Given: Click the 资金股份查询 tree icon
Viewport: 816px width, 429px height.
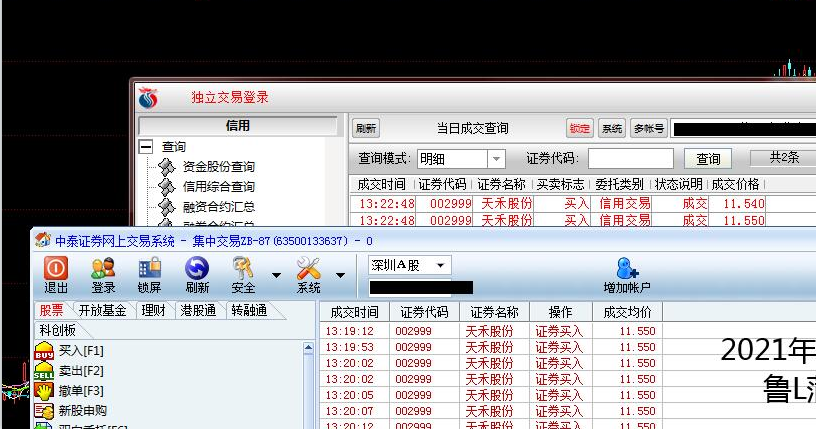Looking at the screenshot, I should (x=167, y=167).
